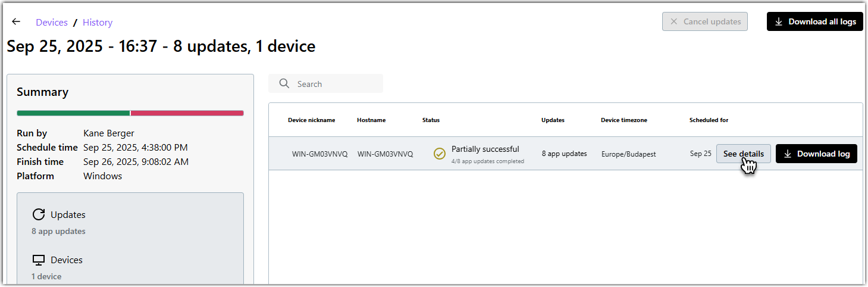The height and width of the screenshot is (287, 868).
Task: Click the red segment of the summary bar
Action: click(187, 113)
